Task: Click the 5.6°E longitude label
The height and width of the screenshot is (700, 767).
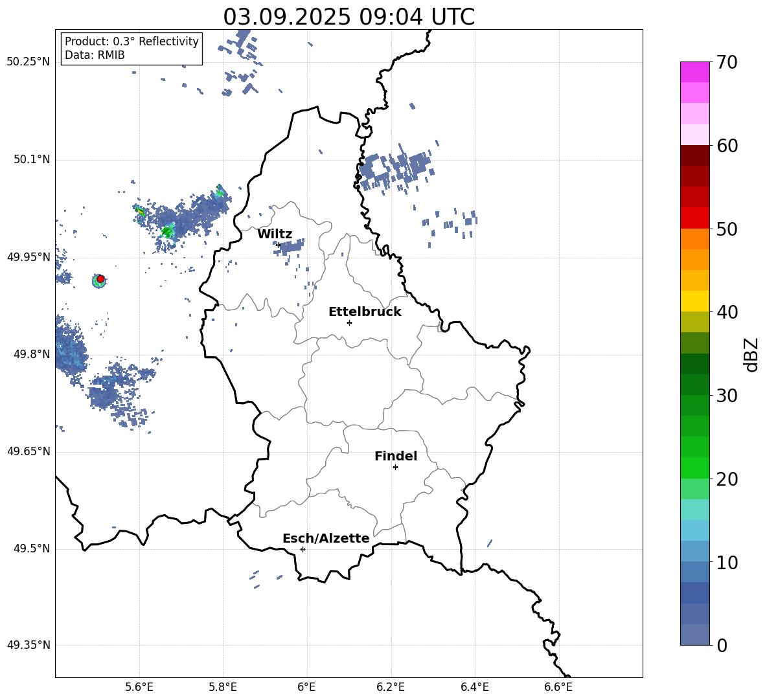Action: (x=139, y=687)
